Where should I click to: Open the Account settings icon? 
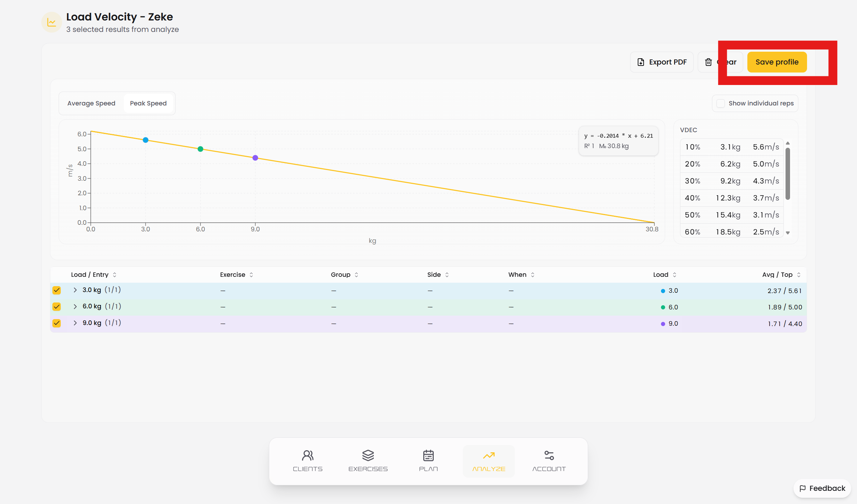click(549, 455)
